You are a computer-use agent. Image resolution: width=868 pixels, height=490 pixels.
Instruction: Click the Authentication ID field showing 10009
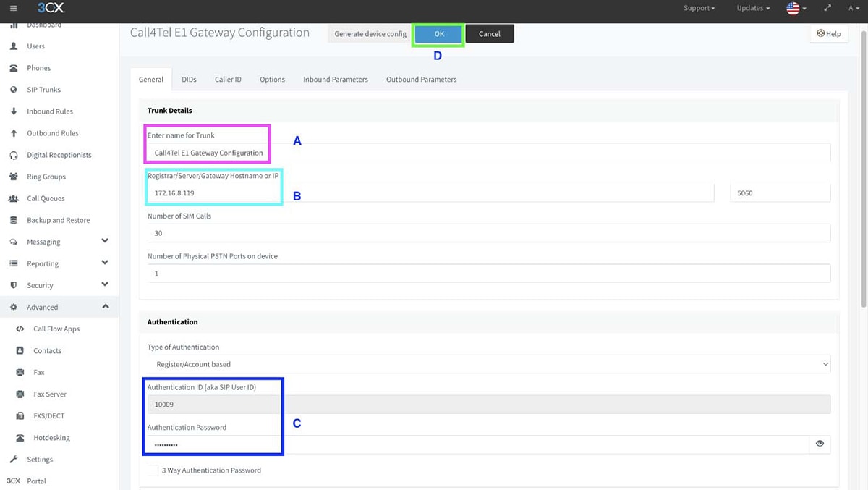pos(489,405)
